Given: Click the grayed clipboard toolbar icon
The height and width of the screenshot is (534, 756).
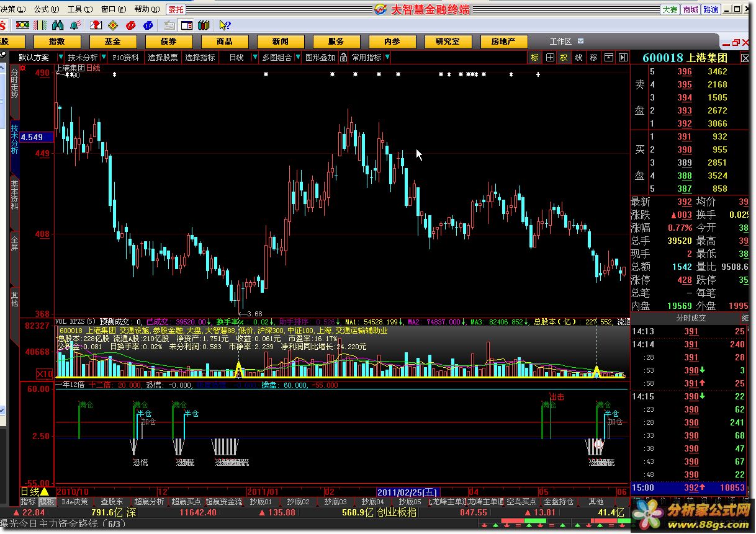Looking at the screenshot, I should pos(169,25).
